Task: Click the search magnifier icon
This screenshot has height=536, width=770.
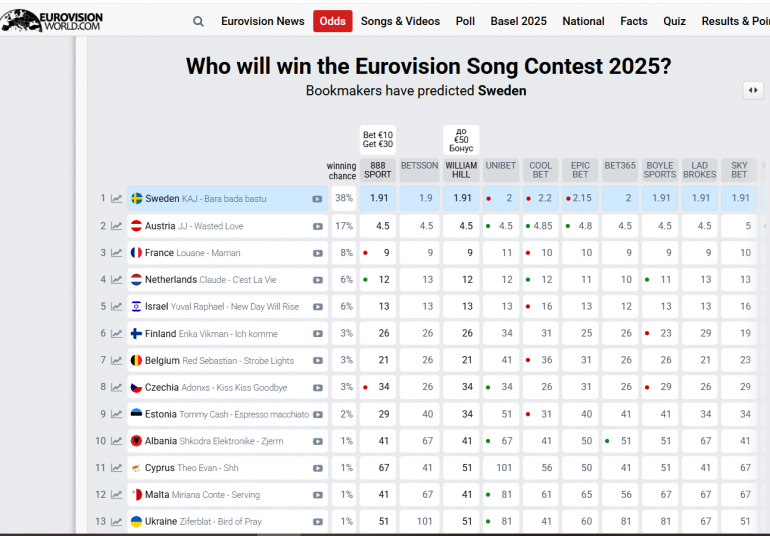Action: point(198,21)
